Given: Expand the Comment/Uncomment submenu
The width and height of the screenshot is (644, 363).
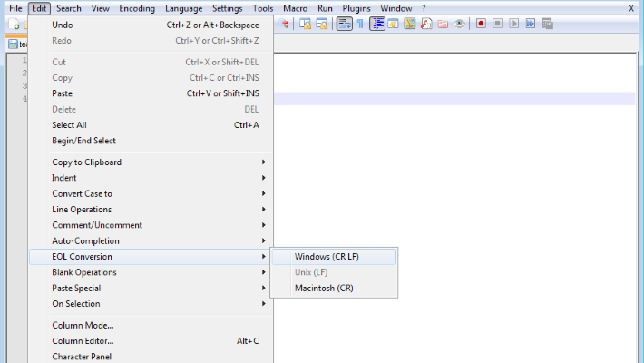Looking at the screenshot, I should tap(151, 225).
